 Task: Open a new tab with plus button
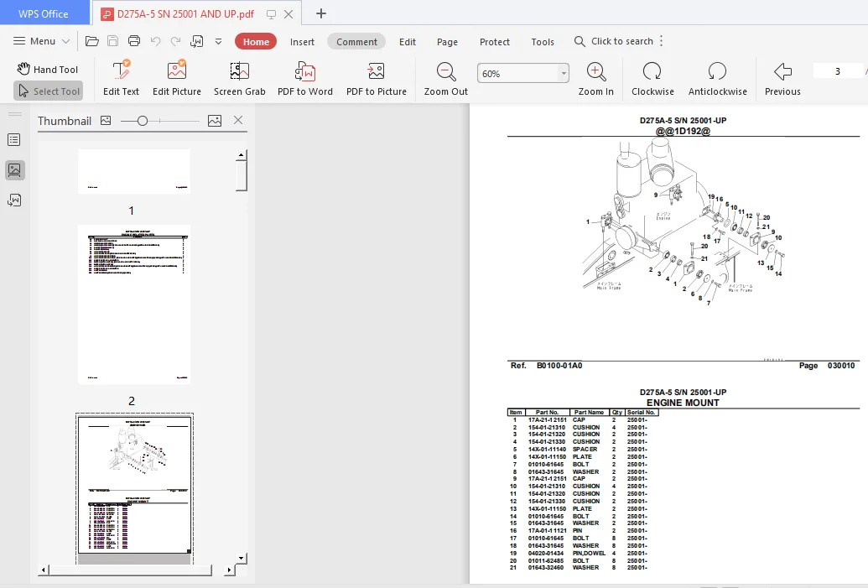pyautogui.click(x=321, y=14)
